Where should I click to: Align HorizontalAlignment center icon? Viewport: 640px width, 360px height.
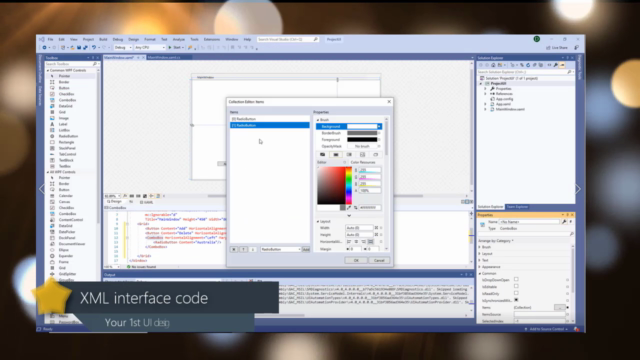(x=356, y=242)
